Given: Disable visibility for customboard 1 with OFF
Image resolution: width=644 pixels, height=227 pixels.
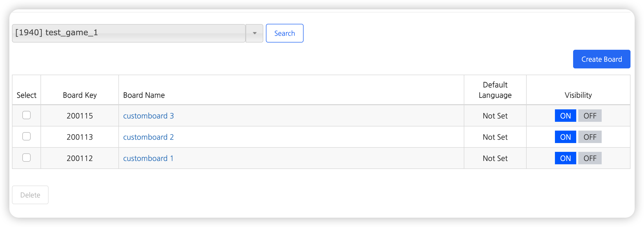Looking at the screenshot, I should point(590,158).
